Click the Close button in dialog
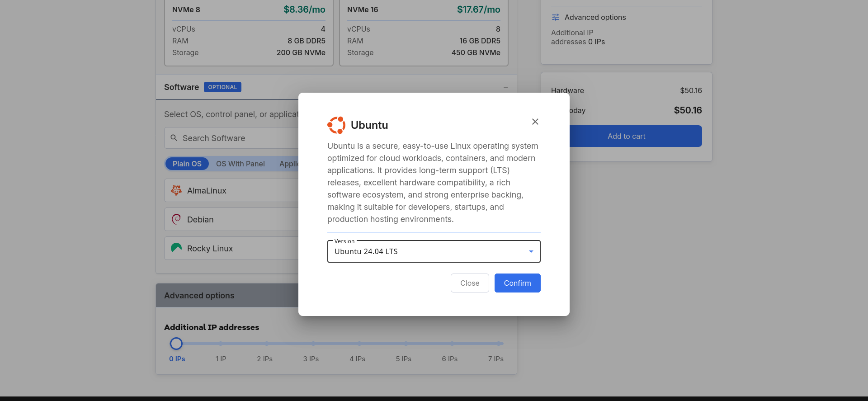The width and height of the screenshot is (868, 401). pos(470,283)
